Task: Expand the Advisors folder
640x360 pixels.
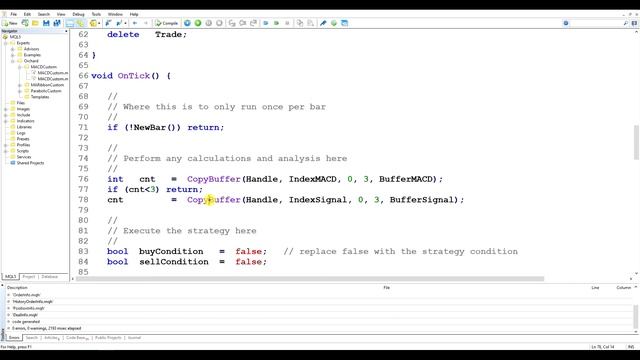Action: coord(13,49)
